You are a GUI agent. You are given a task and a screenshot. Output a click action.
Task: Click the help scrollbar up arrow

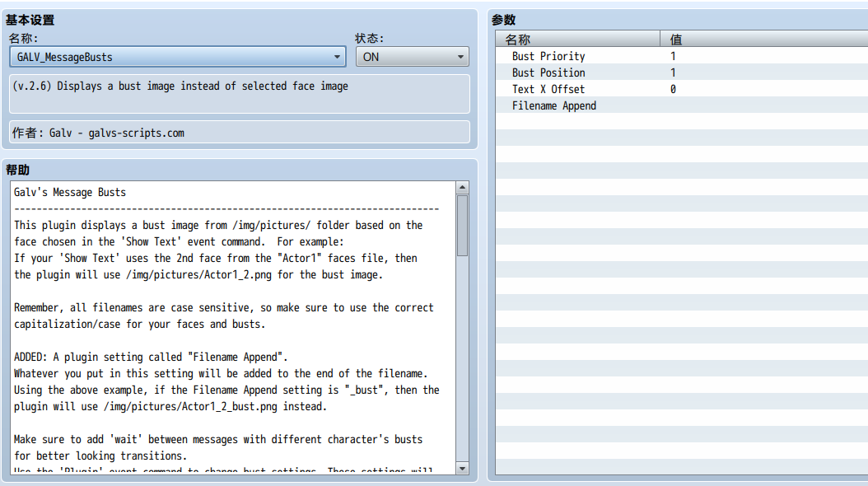[462, 188]
